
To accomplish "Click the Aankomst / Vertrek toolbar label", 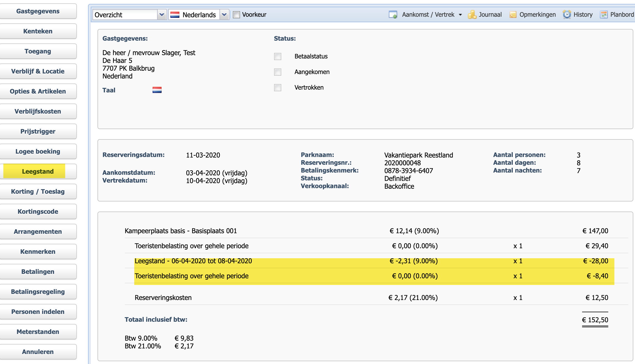I will [428, 15].
